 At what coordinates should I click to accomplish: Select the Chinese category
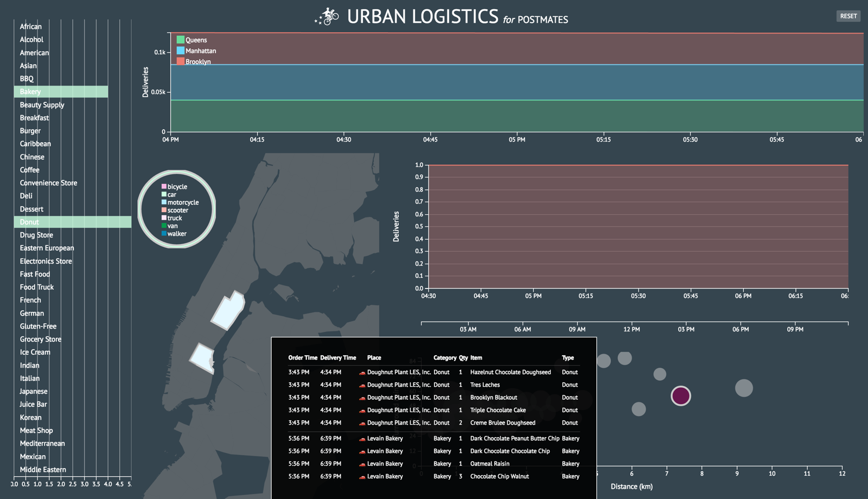(32, 157)
